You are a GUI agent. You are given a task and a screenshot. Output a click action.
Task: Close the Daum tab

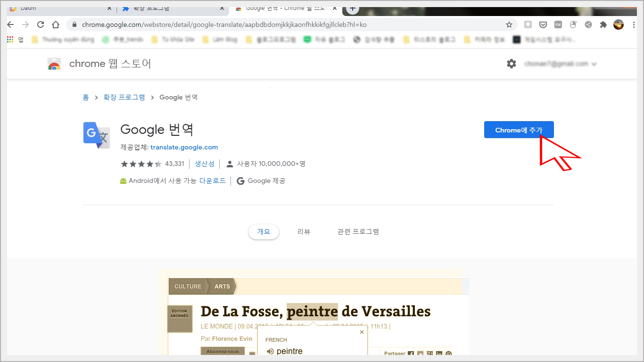pyautogui.click(x=109, y=8)
